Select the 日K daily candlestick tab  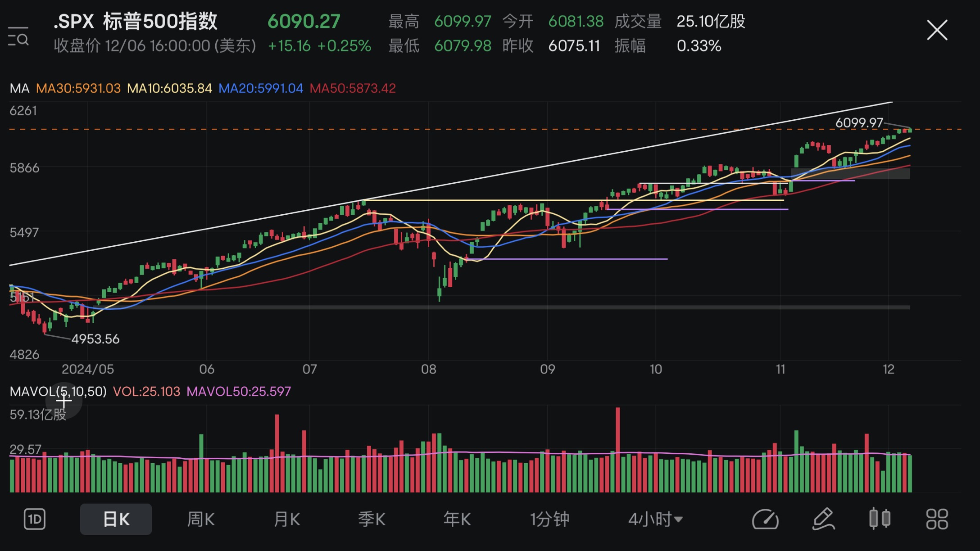(116, 519)
